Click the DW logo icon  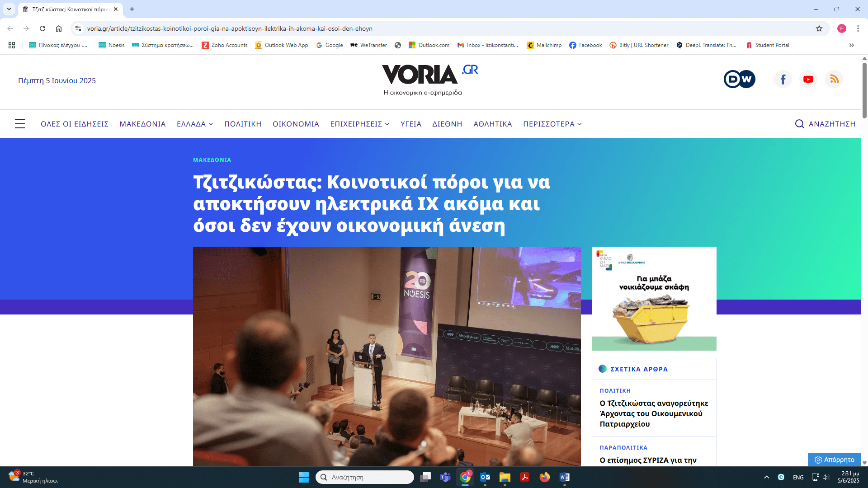point(739,80)
